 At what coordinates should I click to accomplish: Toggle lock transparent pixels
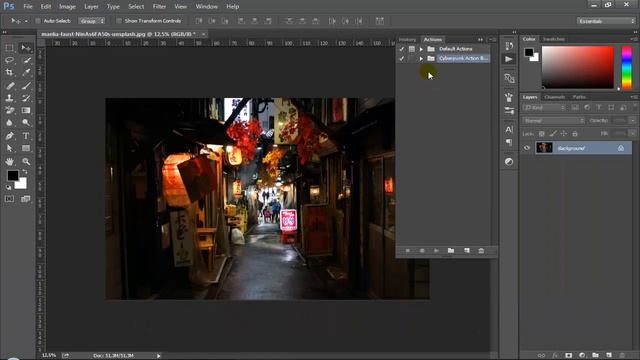tap(541, 134)
